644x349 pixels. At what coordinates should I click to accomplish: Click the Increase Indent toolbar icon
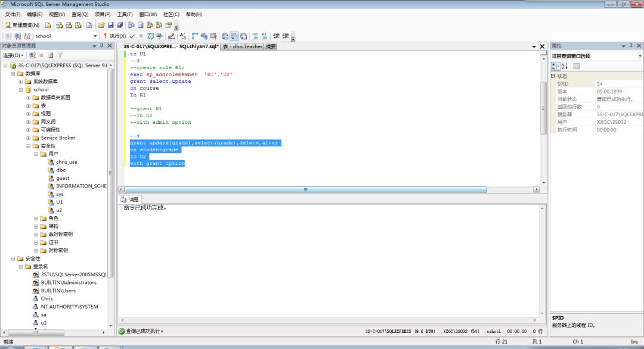(284, 36)
